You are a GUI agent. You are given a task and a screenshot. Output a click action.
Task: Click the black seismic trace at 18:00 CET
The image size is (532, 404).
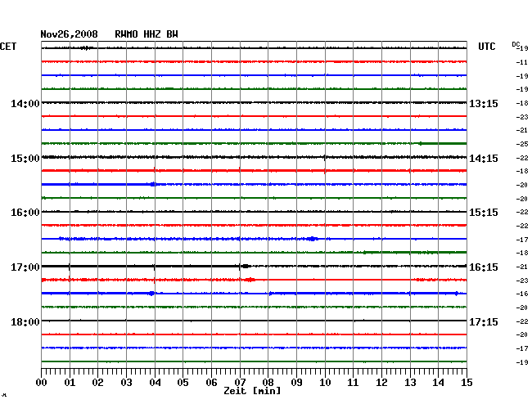[254, 321]
